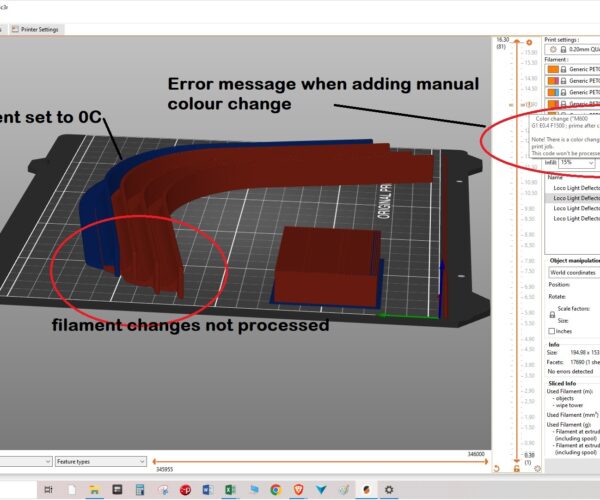
Task: Click the lock icon on the second filament row
Action: [x=563, y=81]
